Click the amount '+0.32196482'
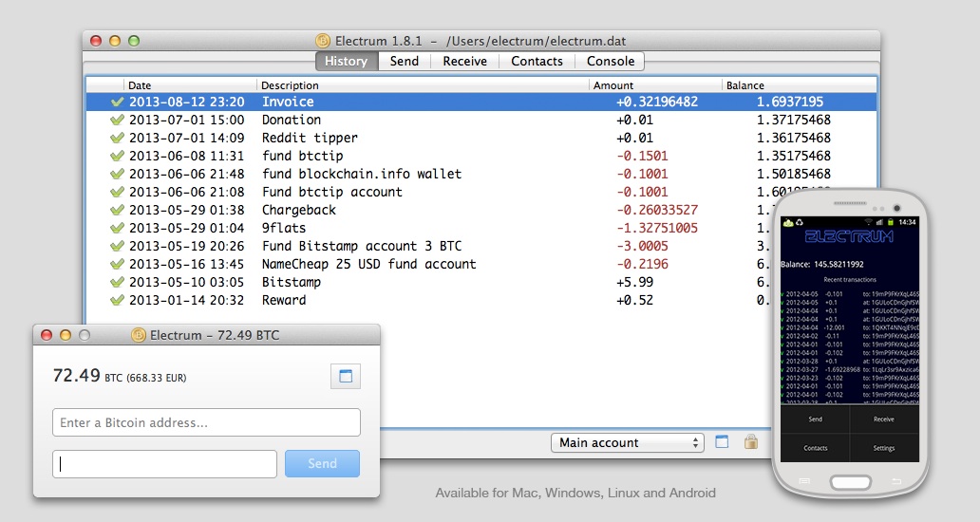This screenshot has height=522, width=980. pyautogui.click(x=657, y=102)
